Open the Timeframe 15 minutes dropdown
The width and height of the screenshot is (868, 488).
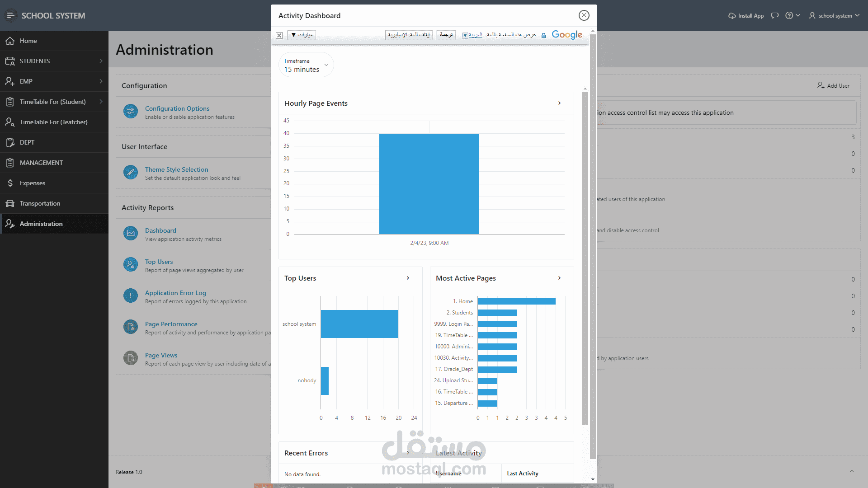(306, 65)
